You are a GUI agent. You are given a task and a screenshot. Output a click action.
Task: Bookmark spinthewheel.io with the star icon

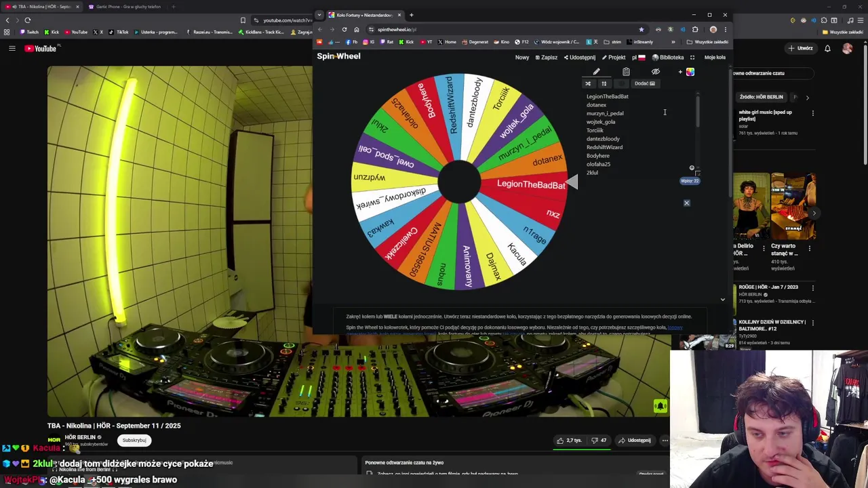[641, 30]
